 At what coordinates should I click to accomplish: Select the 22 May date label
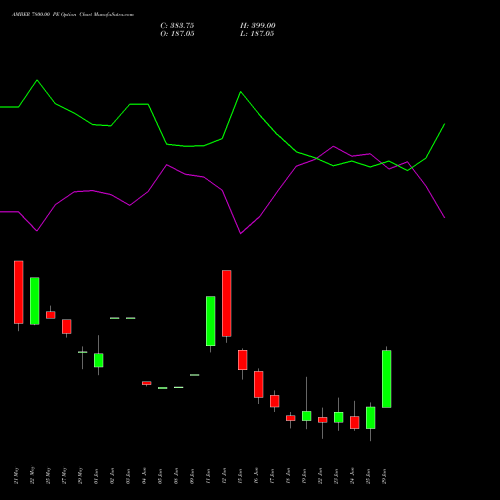point(33,476)
